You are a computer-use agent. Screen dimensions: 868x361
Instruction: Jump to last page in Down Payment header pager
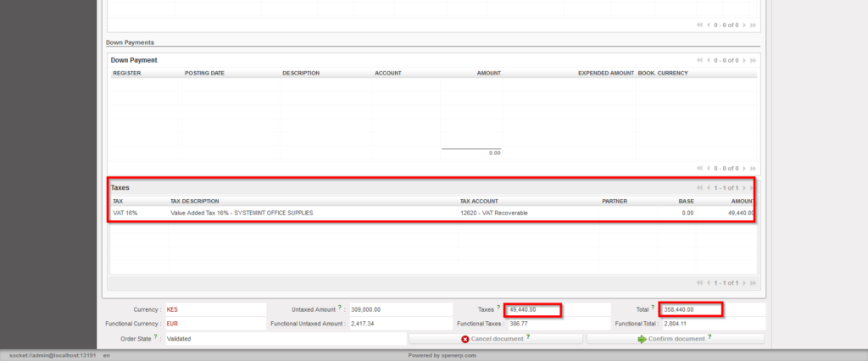coord(754,60)
